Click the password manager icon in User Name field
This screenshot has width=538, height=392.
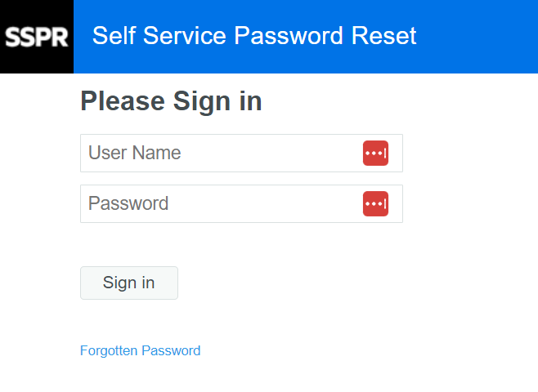376,154
